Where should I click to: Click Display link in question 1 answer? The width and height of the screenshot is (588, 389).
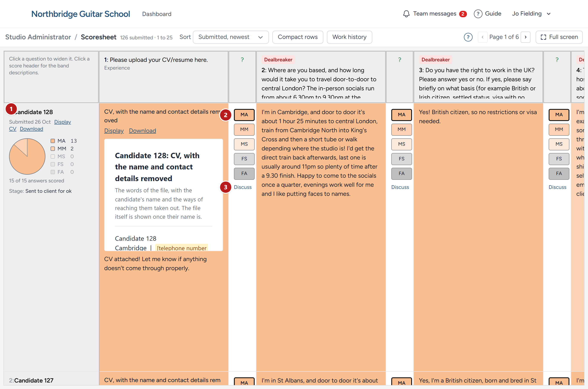(114, 131)
